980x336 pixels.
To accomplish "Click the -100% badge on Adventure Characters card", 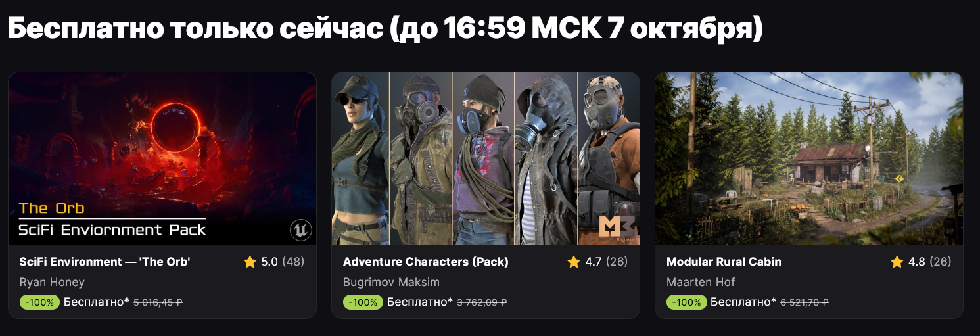I will (x=363, y=302).
